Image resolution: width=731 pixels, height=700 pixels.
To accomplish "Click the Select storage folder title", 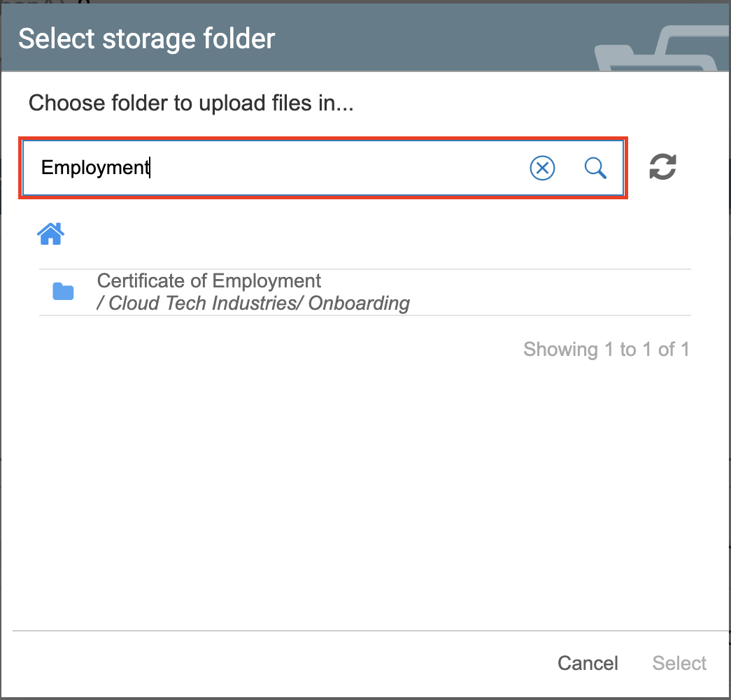I will [x=147, y=38].
